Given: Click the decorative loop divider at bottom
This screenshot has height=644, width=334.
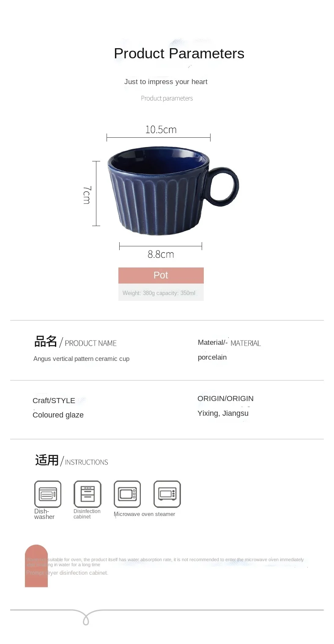Looking at the screenshot, I should (x=86, y=617).
